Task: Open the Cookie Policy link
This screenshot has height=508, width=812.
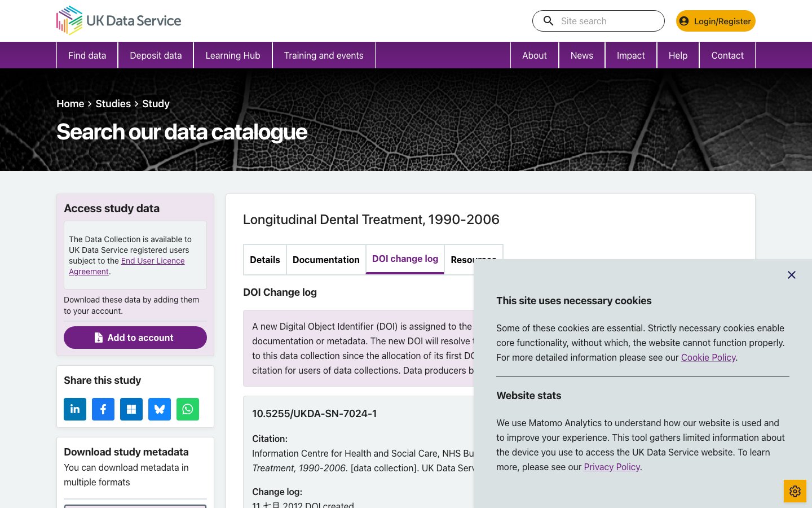Action: coord(708,357)
